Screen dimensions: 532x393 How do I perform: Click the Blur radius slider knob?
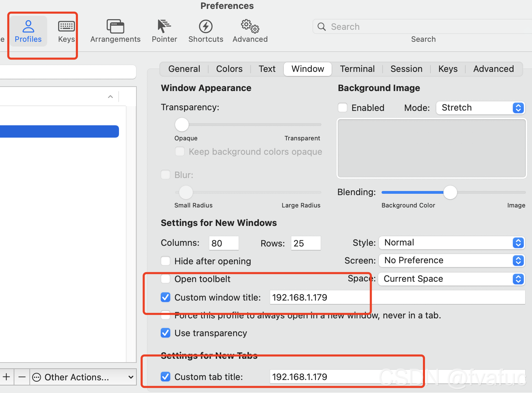click(x=186, y=192)
